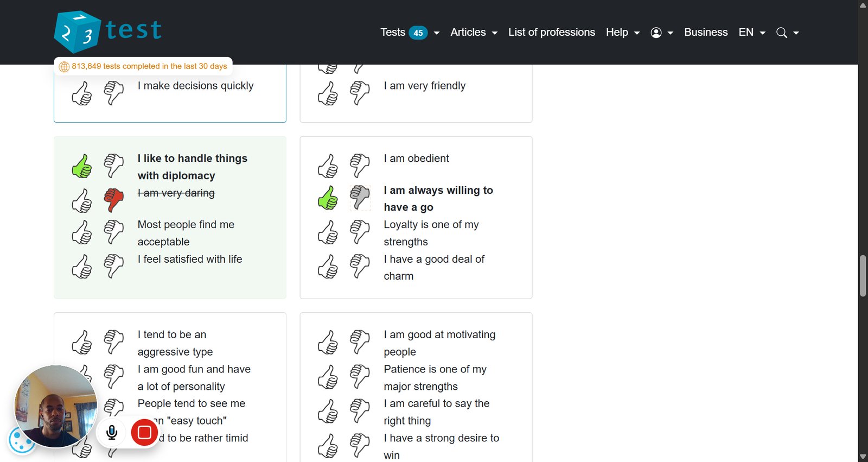Thumbs down for "I tend to be an aggressive type"

coord(114,343)
